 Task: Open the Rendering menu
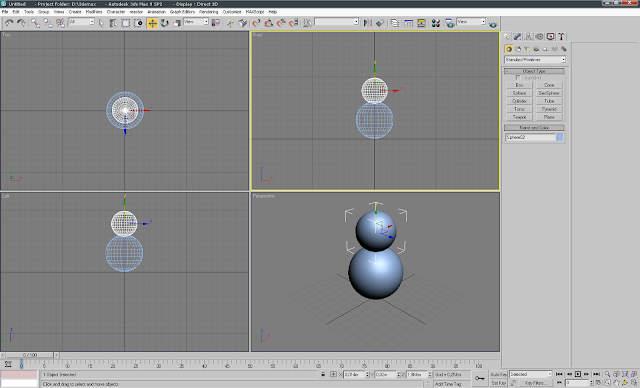point(209,12)
